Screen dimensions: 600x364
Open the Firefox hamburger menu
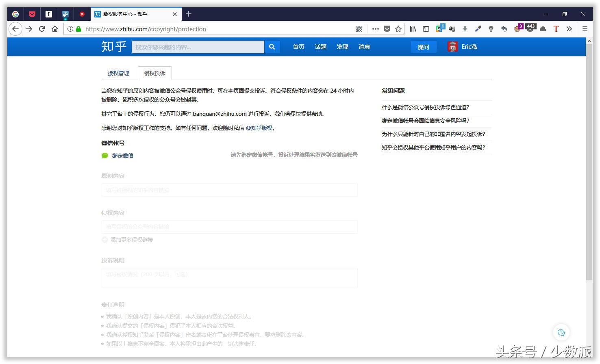[x=585, y=29]
